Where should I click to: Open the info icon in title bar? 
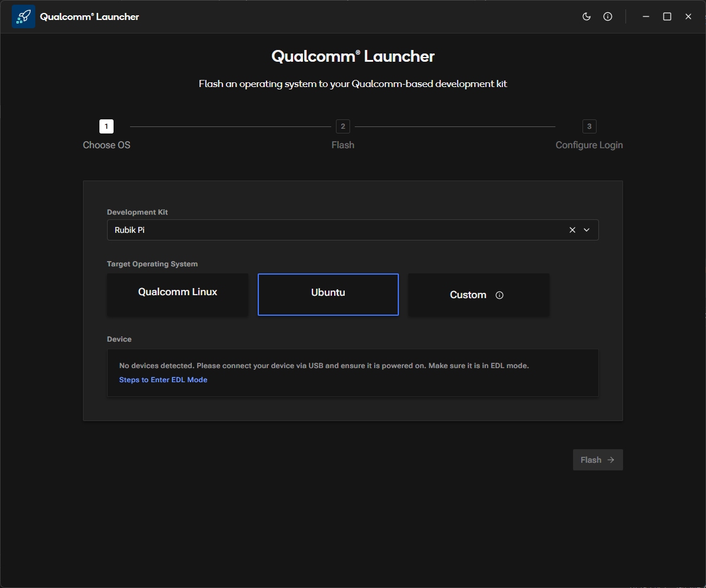[608, 16]
